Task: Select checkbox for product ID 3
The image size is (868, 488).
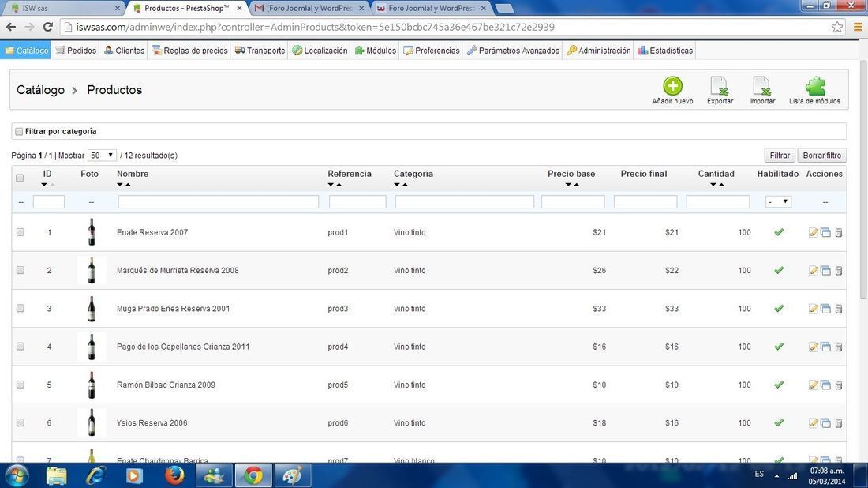Action: point(21,309)
